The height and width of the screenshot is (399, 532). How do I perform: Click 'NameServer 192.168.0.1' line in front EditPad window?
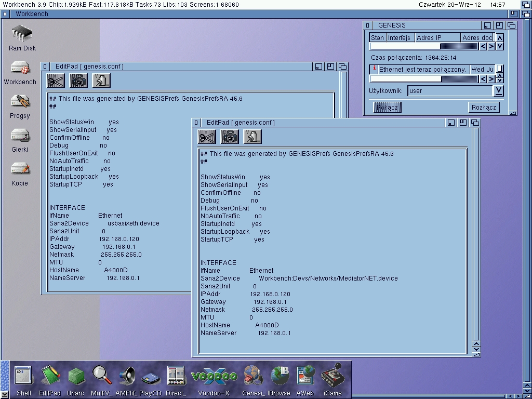coord(246,333)
